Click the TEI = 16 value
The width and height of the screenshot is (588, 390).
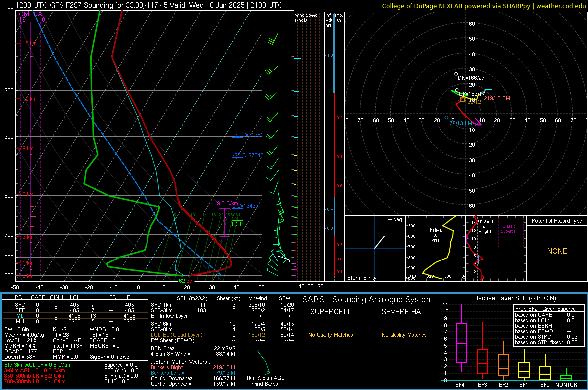click(99, 335)
